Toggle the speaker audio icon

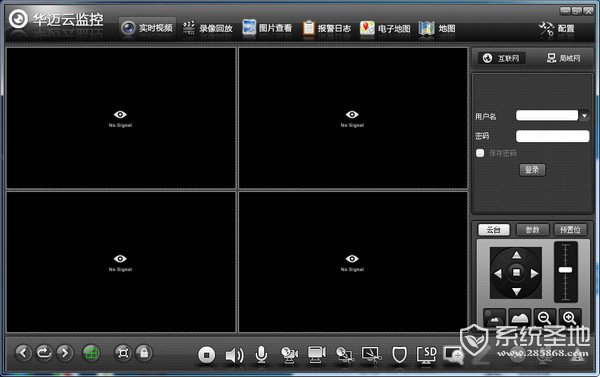click(234, 355)
